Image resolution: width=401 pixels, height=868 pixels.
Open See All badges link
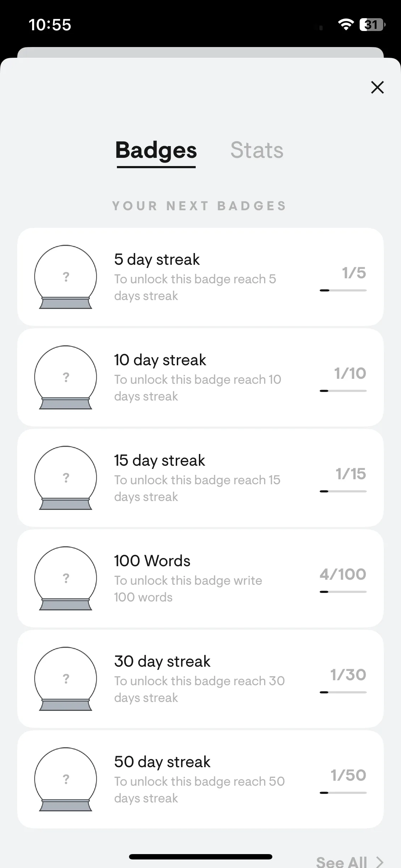341,862
